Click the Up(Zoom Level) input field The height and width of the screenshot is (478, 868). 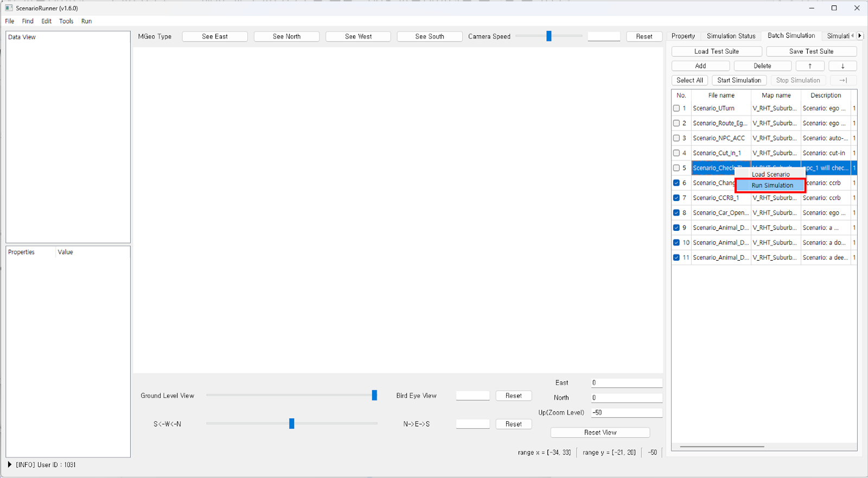(626, 412)
